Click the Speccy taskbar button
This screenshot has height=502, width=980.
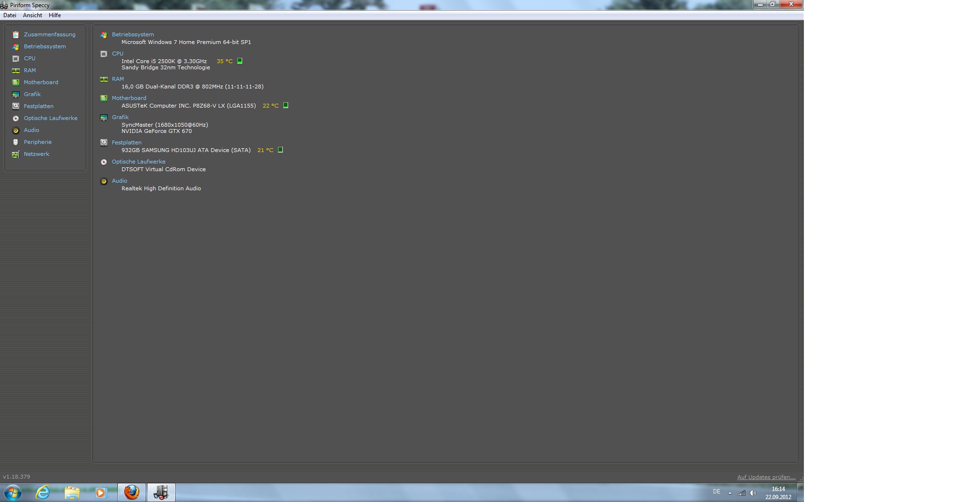(x=161, y=492)
